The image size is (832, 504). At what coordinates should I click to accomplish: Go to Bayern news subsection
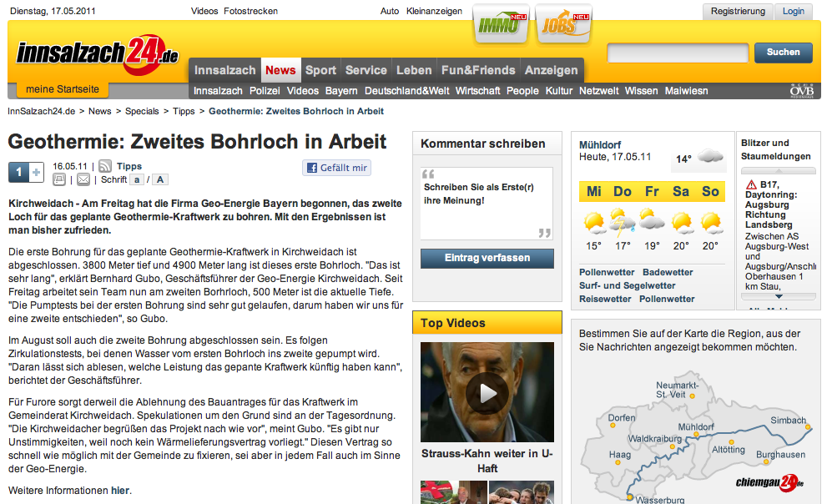pos(341,91)
